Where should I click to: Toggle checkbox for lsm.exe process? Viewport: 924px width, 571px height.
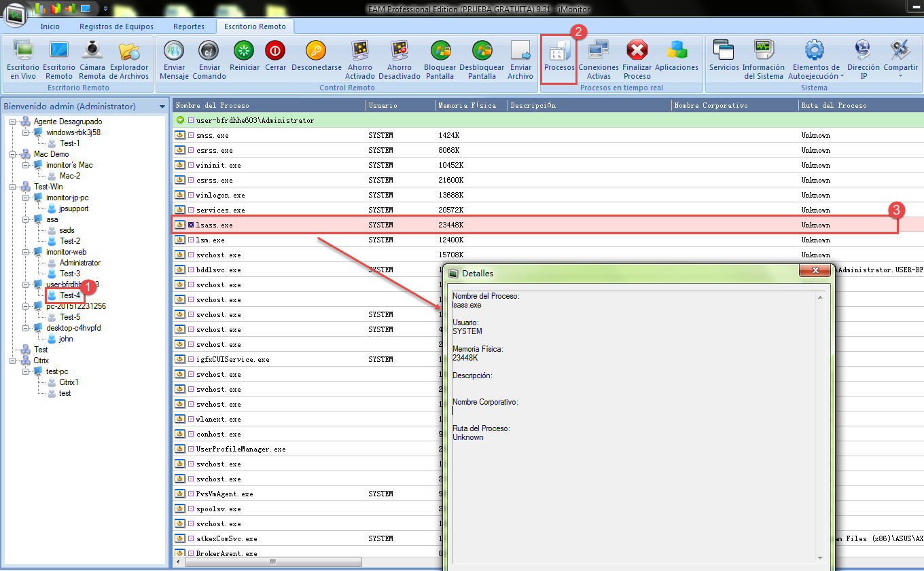pos(191,240)
